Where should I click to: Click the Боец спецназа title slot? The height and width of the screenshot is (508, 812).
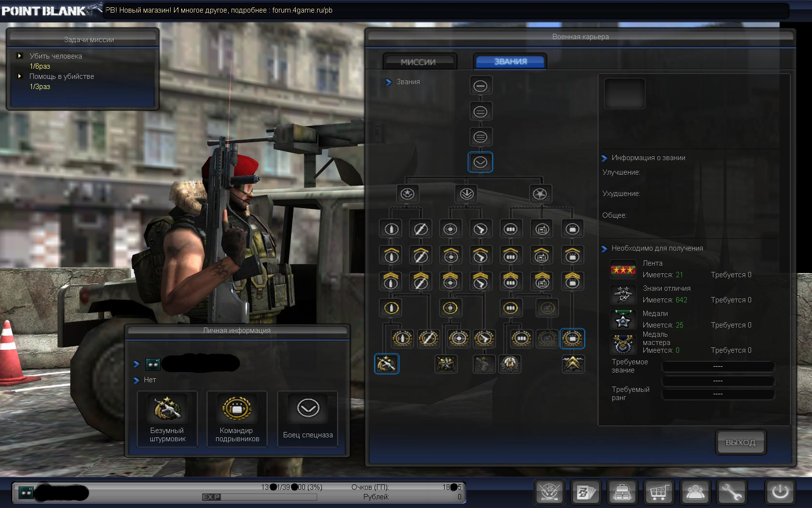307,418
